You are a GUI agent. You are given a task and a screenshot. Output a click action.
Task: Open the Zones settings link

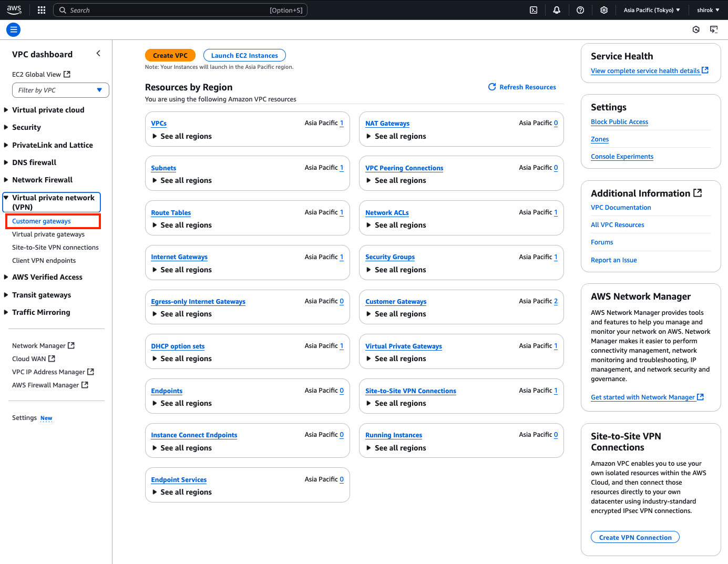pos(600,139)
